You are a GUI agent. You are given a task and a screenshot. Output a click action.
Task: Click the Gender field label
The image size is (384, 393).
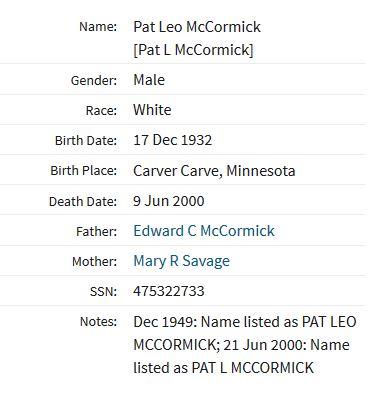(94, 80)
